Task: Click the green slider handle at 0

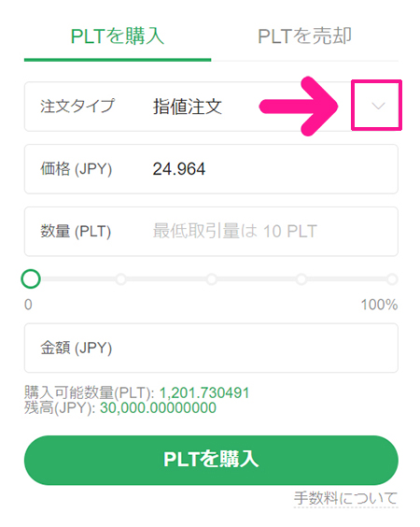Action: [31, 279]
